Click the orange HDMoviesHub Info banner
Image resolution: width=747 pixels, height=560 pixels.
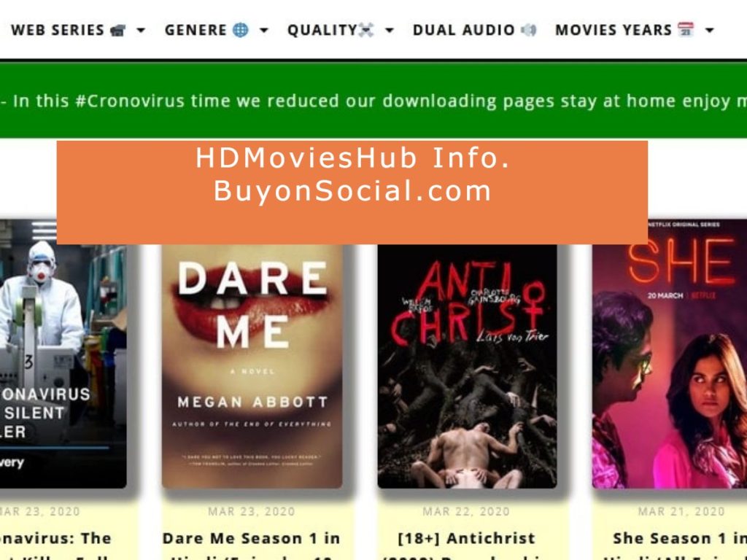click(352, 192)
